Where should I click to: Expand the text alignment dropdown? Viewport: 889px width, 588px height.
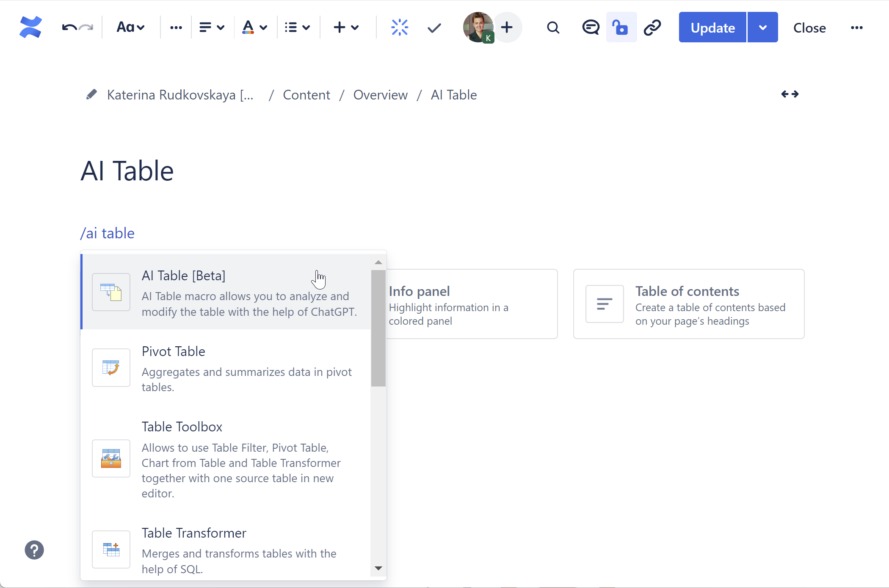tap(211, 28)
